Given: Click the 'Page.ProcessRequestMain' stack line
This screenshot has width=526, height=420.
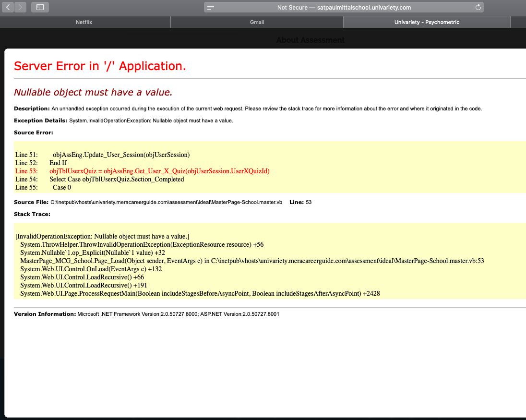Looking at the screenshot, I should pyautogui.click(x=200, y=294).
